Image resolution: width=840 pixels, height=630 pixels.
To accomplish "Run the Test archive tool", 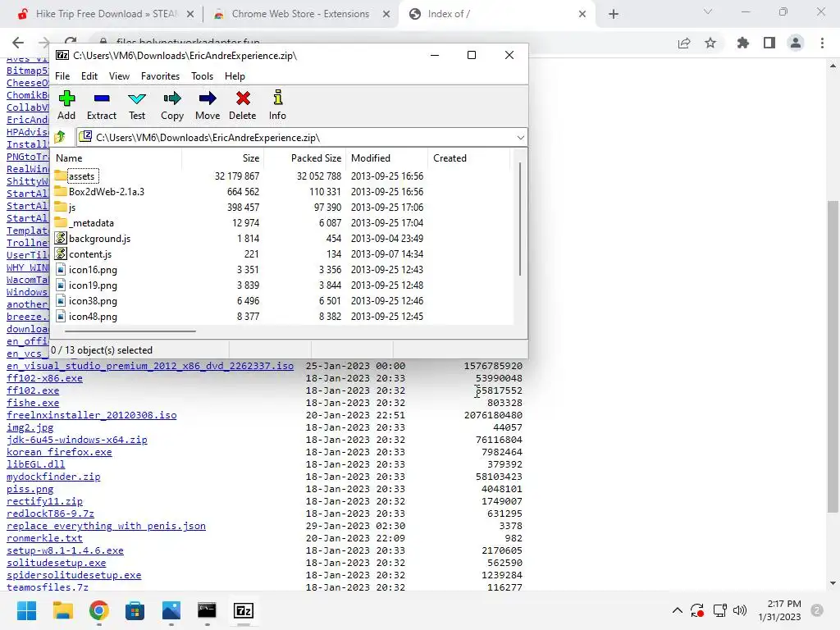I will 137,98.
